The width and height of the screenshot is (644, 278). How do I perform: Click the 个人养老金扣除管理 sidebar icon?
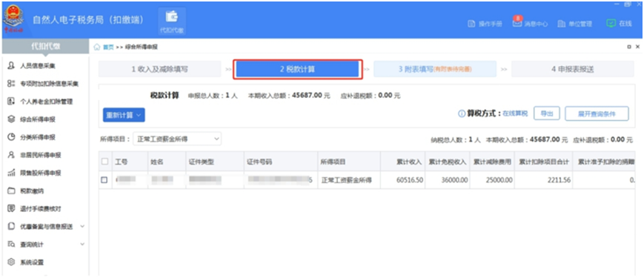(x=11, y=102)
